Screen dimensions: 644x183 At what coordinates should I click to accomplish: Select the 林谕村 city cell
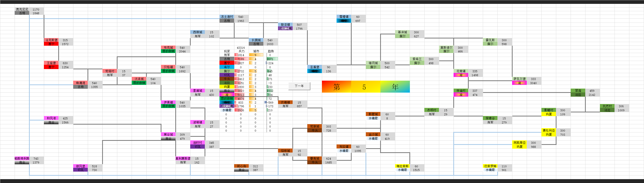click(461, 91)
